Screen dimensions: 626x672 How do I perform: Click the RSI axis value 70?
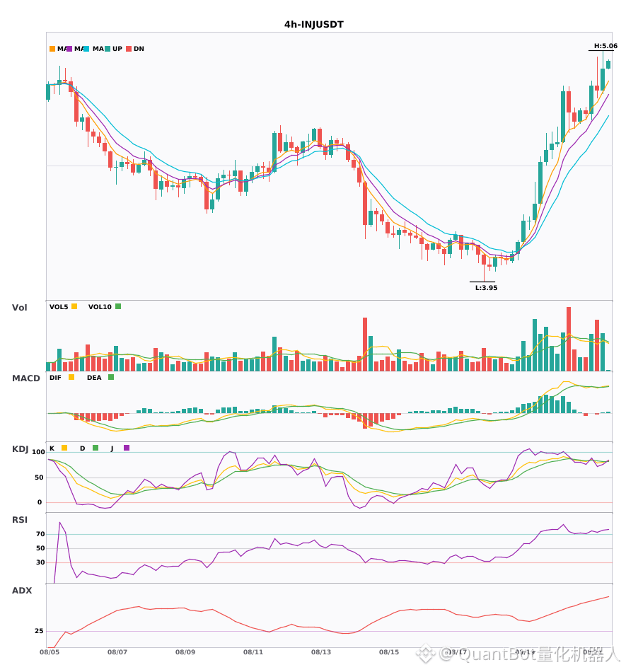(40, 534)
